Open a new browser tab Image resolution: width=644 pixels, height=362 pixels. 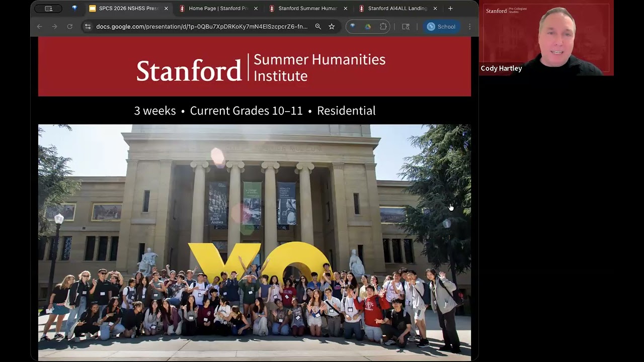450,9
